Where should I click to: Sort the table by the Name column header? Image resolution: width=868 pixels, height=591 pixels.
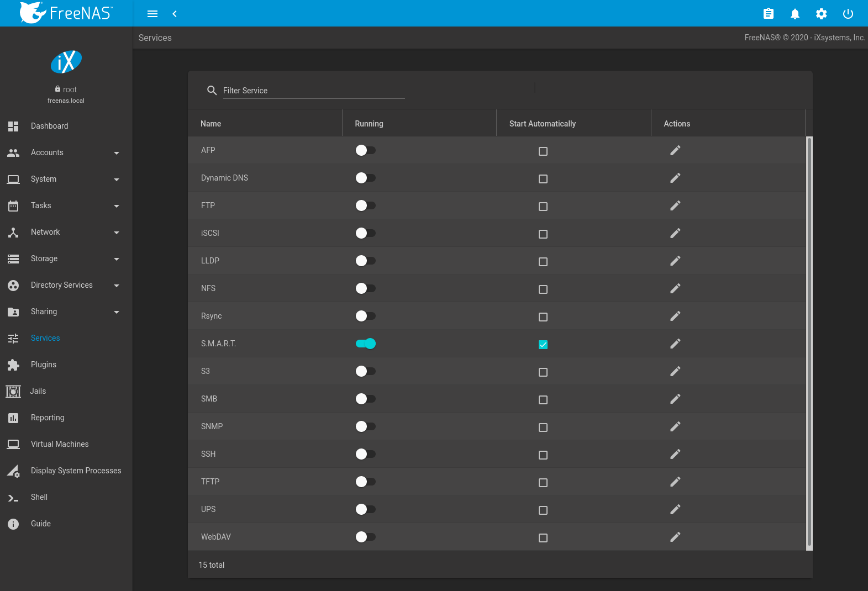click(x=211, y=124)
